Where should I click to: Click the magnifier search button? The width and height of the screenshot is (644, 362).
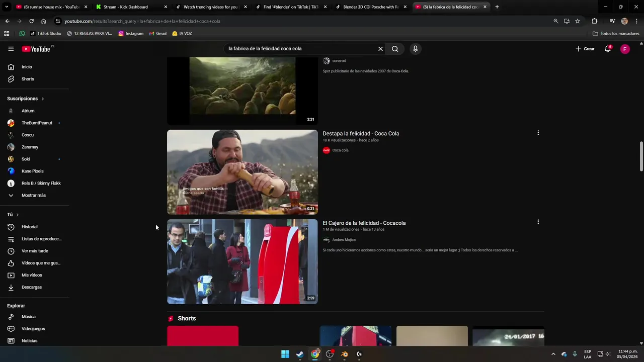tap(395, 49)
